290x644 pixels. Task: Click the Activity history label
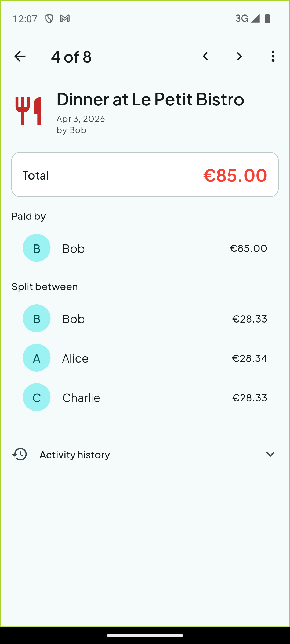(x=75, y=454)
